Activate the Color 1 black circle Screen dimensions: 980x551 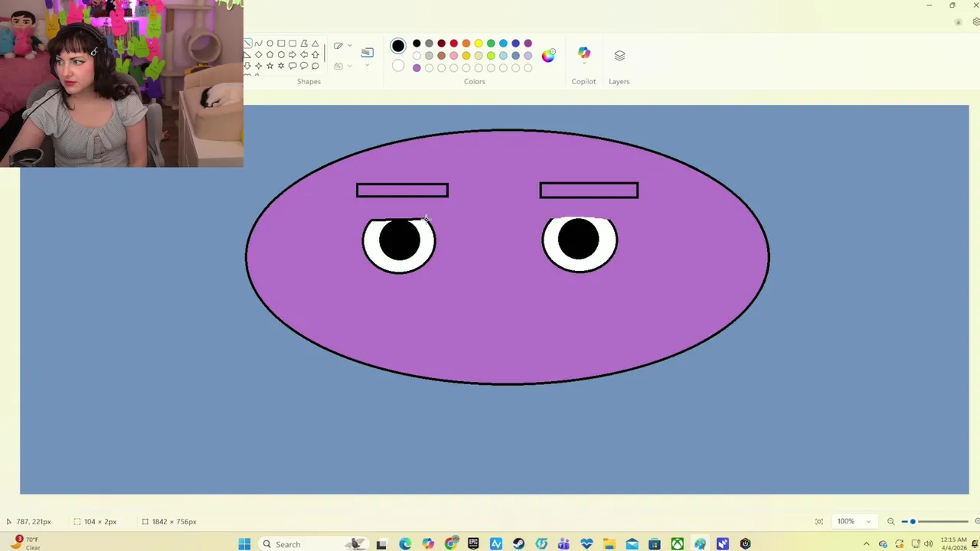398,46
